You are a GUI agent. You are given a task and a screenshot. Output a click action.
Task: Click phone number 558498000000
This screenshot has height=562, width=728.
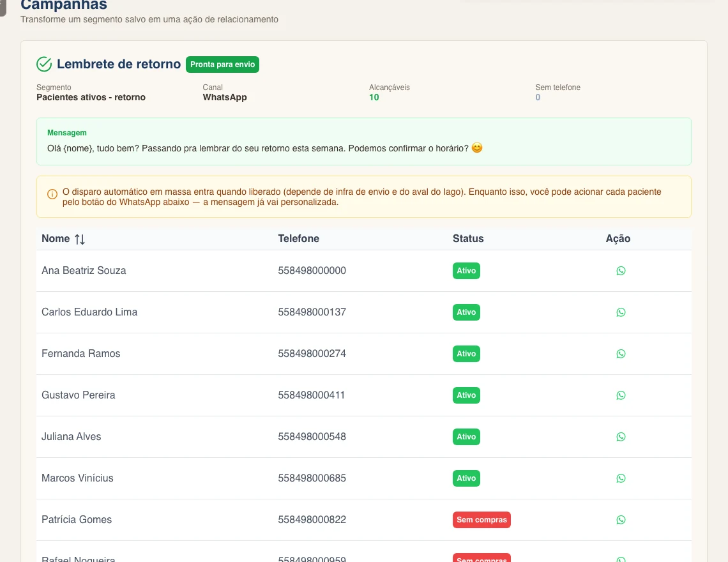312,270
